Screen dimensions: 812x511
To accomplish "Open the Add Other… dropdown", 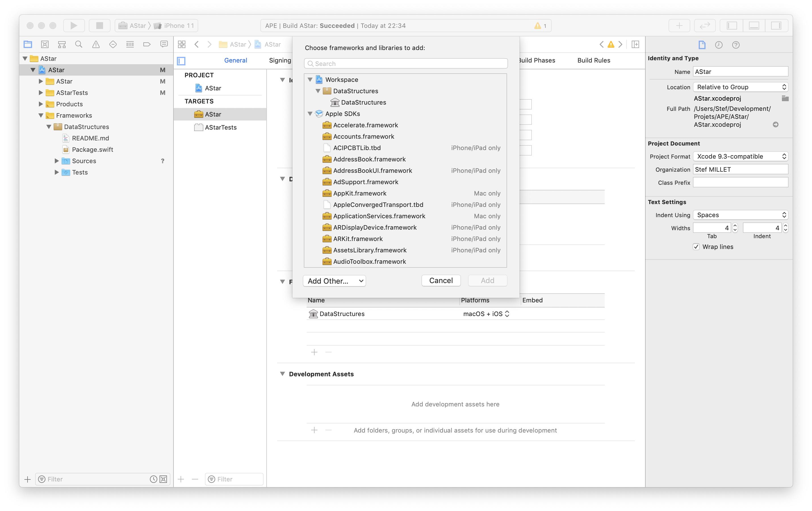I will [334, 281].
